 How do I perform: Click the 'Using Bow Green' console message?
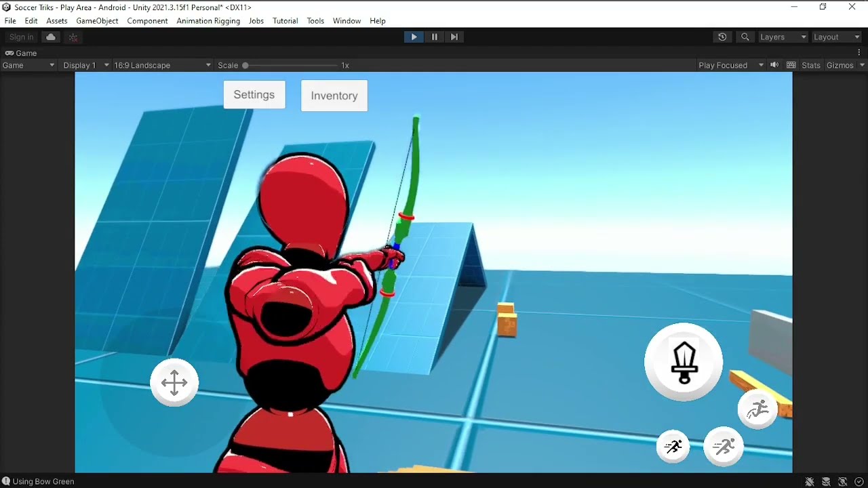click(43, 482)
